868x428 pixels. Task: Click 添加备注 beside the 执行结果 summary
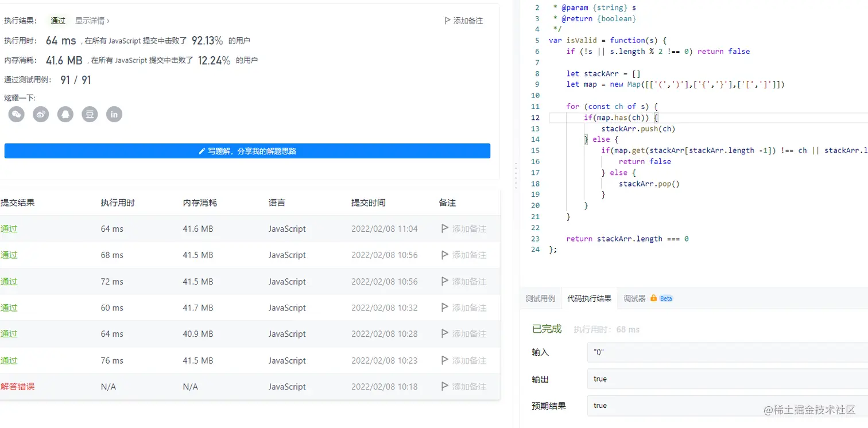pos(464,21)
